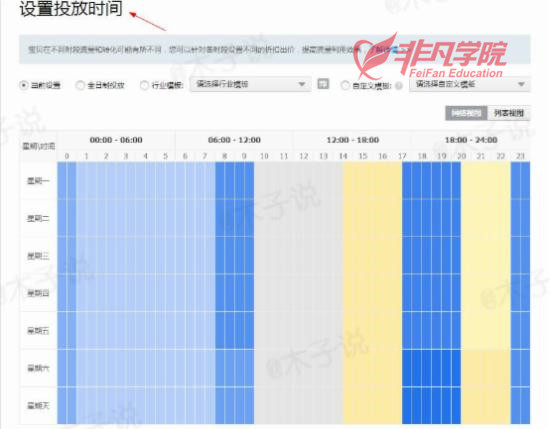Choose the 自定义模板 radio option

[345, 85]
